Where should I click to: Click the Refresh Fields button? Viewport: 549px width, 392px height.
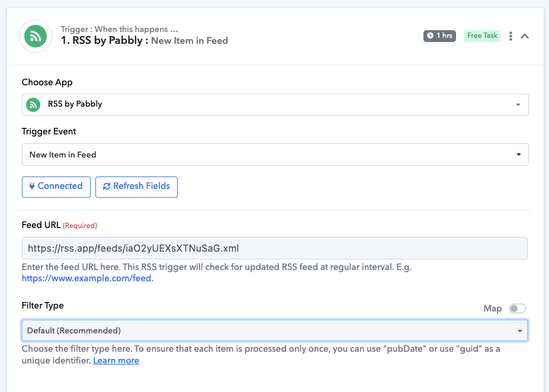tap(137, 187)
